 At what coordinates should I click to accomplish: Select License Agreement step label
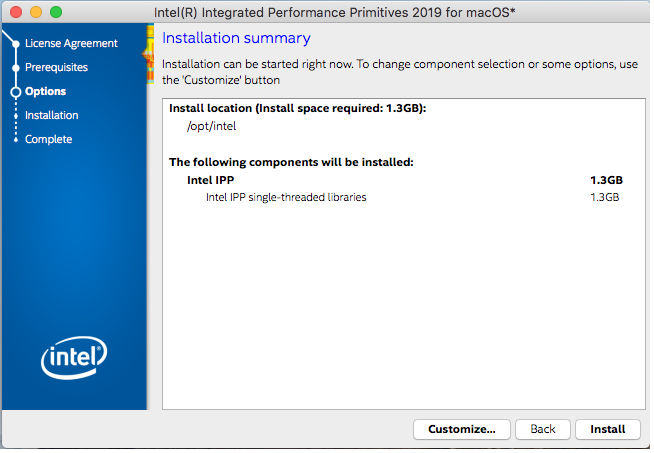(71, 44)
